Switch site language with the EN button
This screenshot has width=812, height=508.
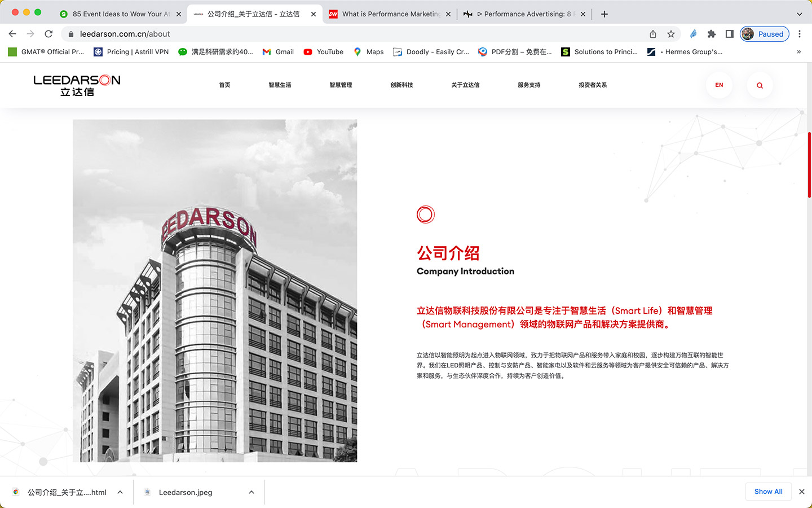pos(719,85)
